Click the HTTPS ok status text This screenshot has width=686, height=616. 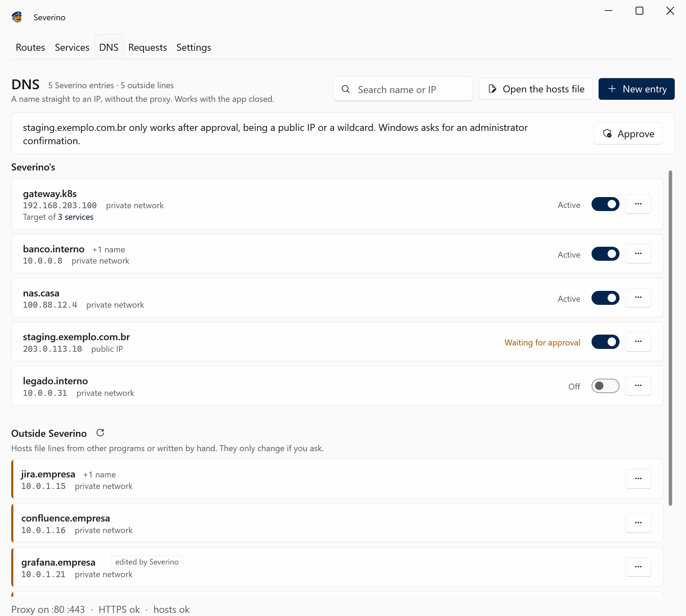pos(119,609)
